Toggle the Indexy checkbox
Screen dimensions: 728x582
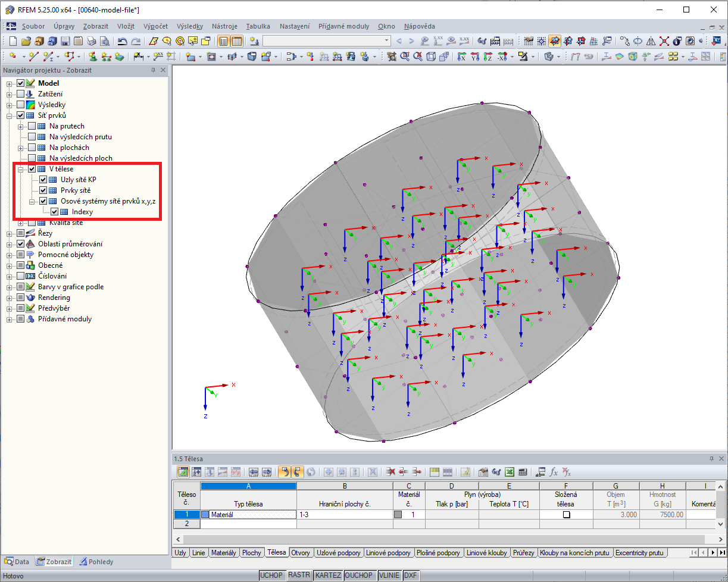point(55,212)
